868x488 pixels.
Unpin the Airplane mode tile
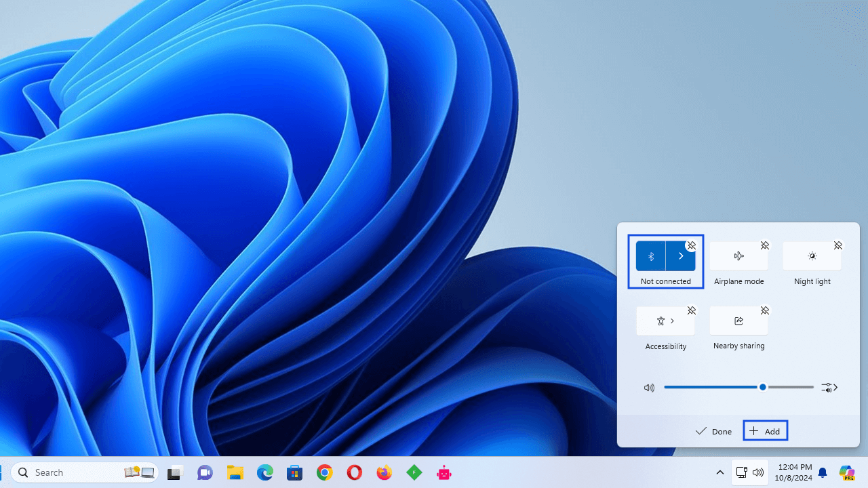764,245
